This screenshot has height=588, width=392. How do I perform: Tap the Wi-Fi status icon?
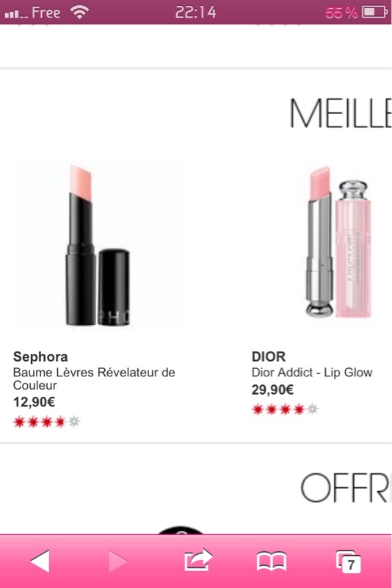(x=79, y=12)
